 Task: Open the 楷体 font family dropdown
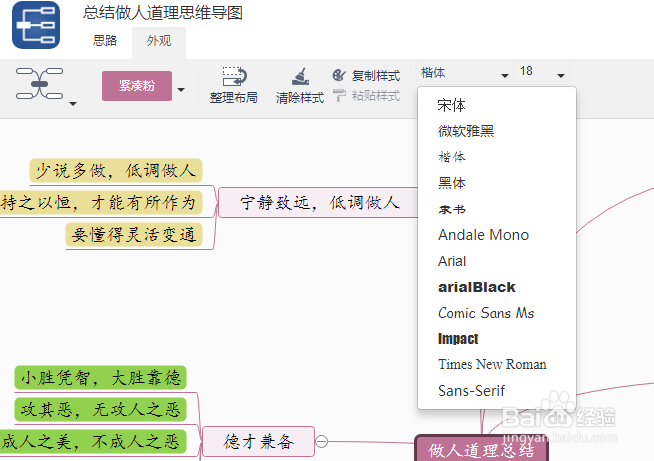click(x=465, y=73)
